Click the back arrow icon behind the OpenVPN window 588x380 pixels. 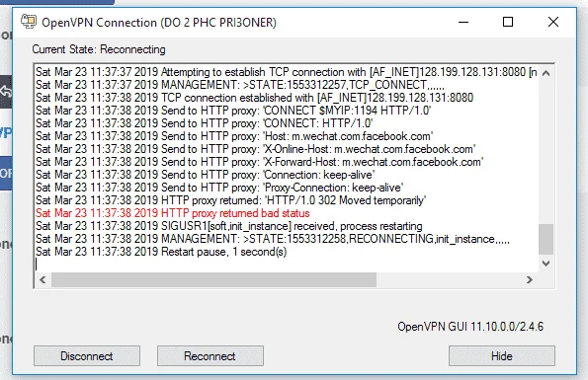(x=6, y=92)
